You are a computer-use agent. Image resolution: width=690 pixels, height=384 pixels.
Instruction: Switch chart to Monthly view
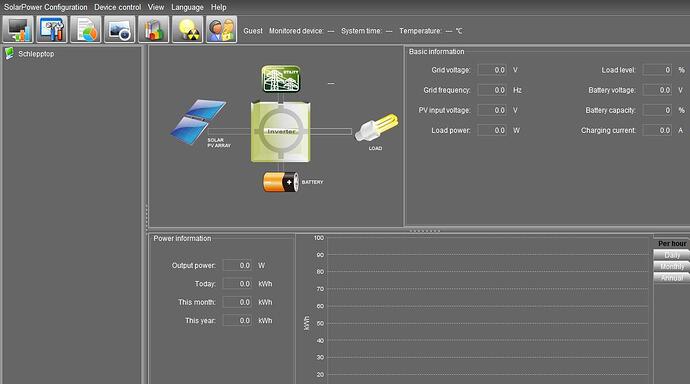pos(672,267)
